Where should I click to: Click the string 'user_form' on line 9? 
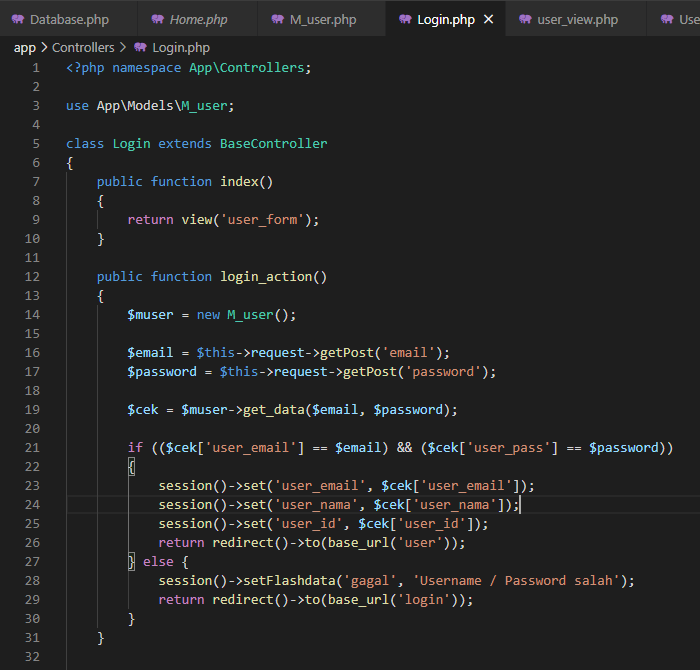[x=262, y=220]
